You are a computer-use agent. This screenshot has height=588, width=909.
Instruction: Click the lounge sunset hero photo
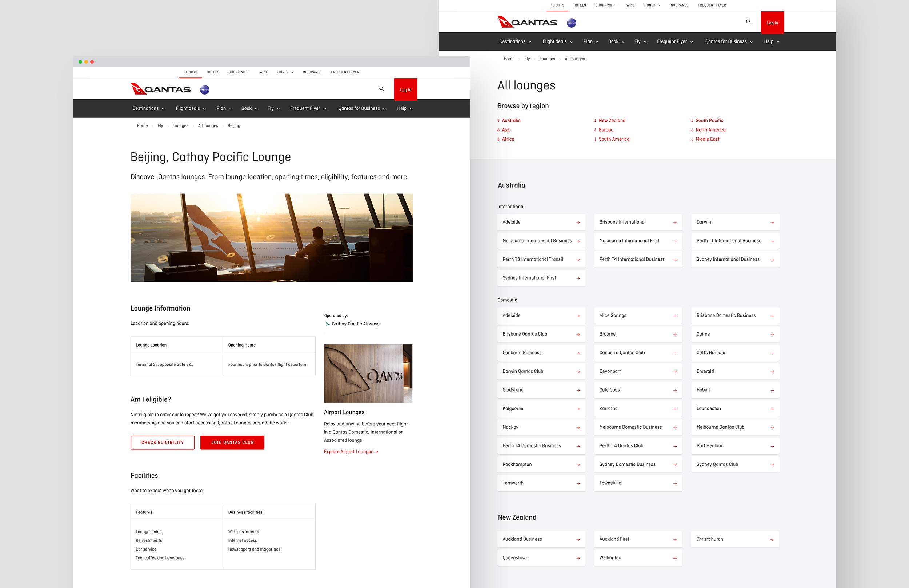272,238
